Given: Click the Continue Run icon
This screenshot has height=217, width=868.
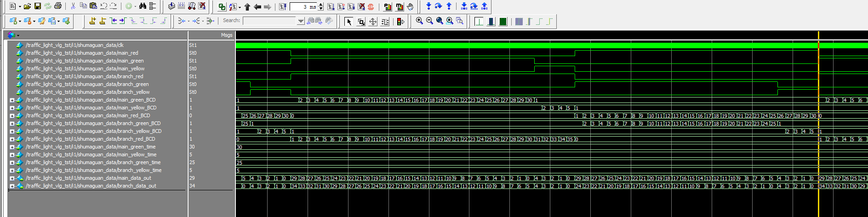Looking at the screenshot, I should (341, 6).
